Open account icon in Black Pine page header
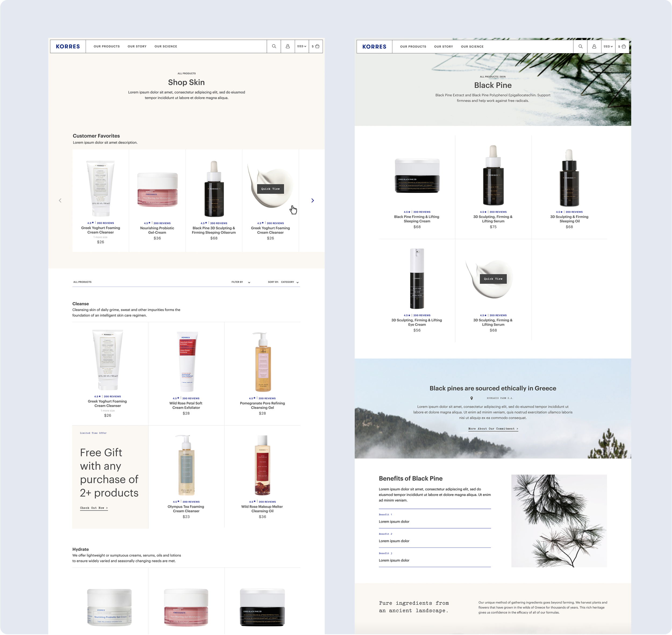672x635 pixels. tap(594, 47)
